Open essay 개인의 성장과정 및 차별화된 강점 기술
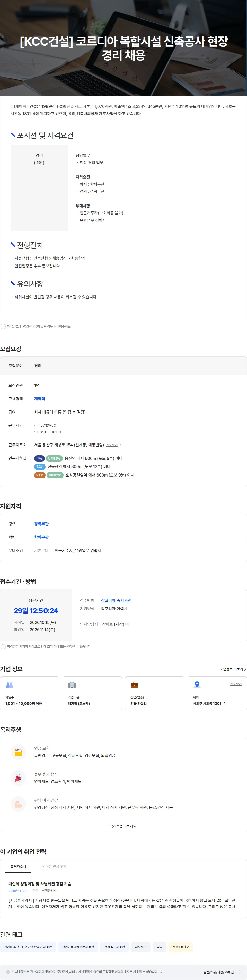The width and height of the screenshot is (247, 980). (x=40, y=884)
